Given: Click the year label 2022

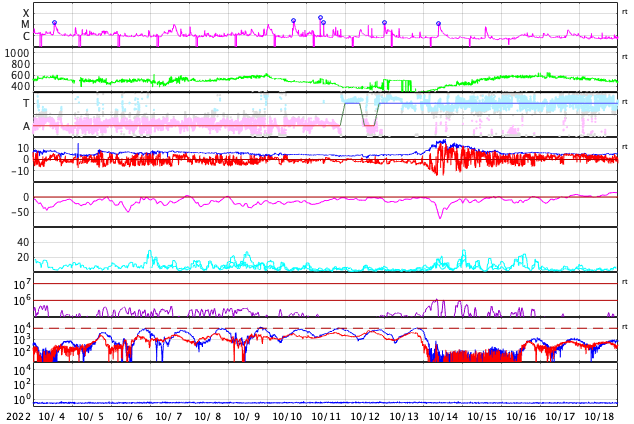Looking at the screenshot, I should (19, 417).
